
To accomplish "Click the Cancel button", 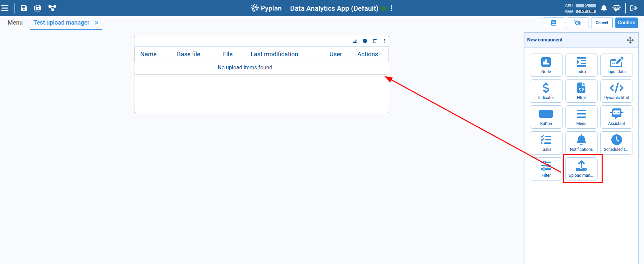I will pyautogui.click(x=602, y=23).
